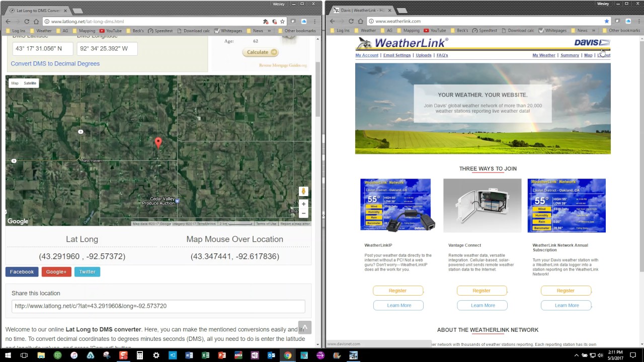Open Task View on the taskbar
Image resolution: width=644 pixels, height=362 pixels.
click(24, 355)
